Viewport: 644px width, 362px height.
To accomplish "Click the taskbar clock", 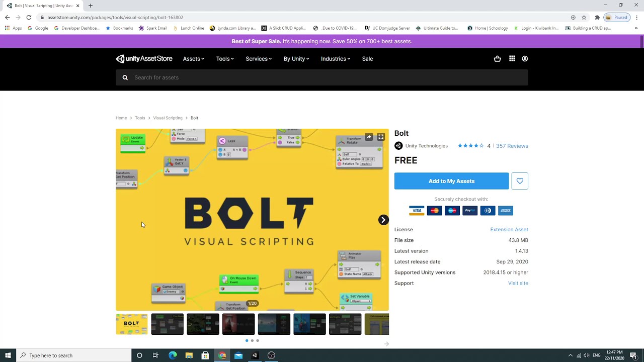I will 614,355.
